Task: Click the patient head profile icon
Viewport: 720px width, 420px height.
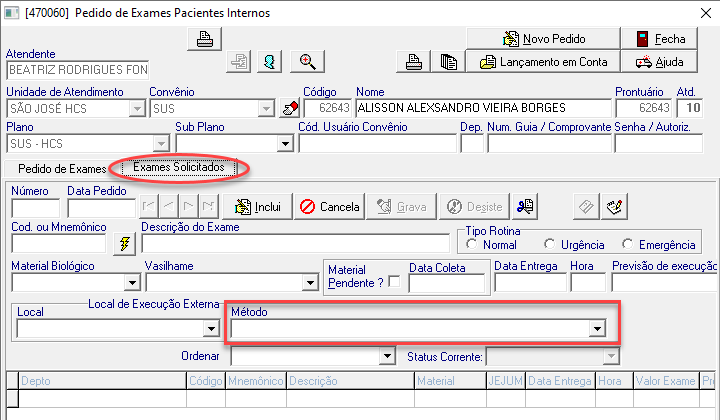Action: (270, 62)
